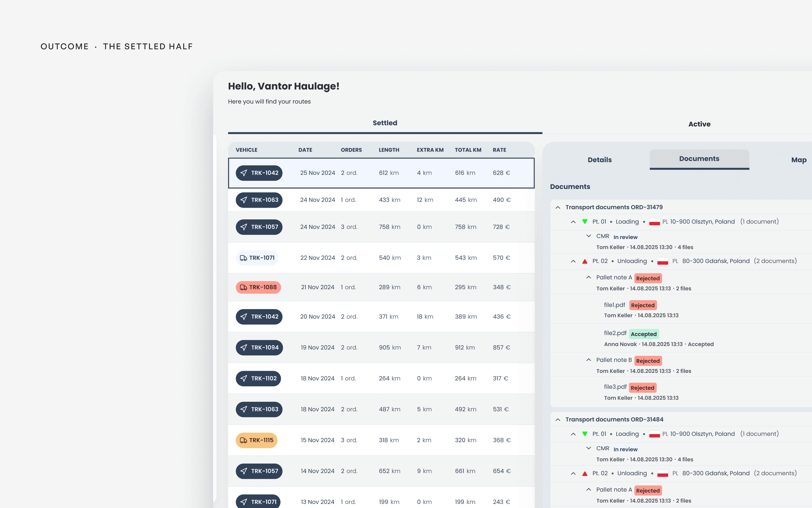The width and height of the screenshot is (812, 508).
Task: Click the 19 Nov 2024 date cell
Action: 317,347
